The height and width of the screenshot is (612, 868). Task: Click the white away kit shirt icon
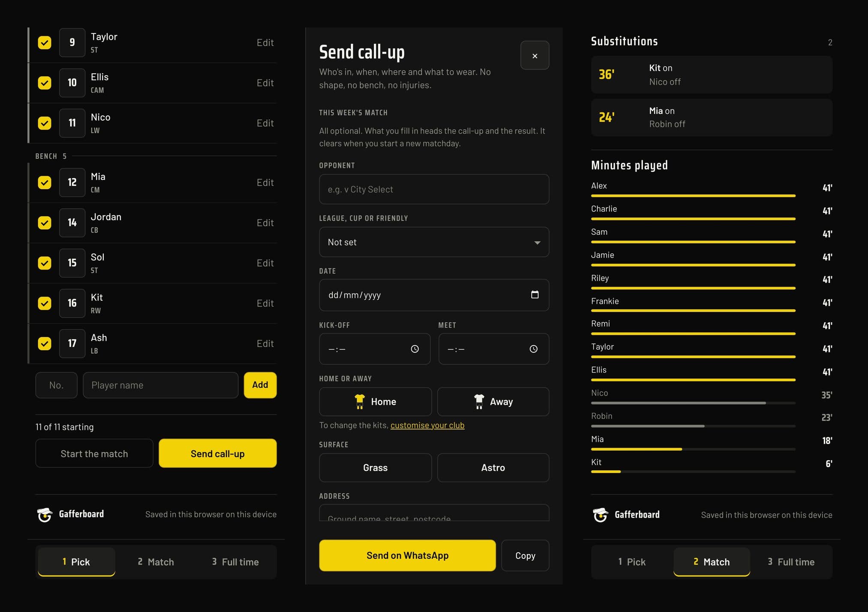[479, 401]
